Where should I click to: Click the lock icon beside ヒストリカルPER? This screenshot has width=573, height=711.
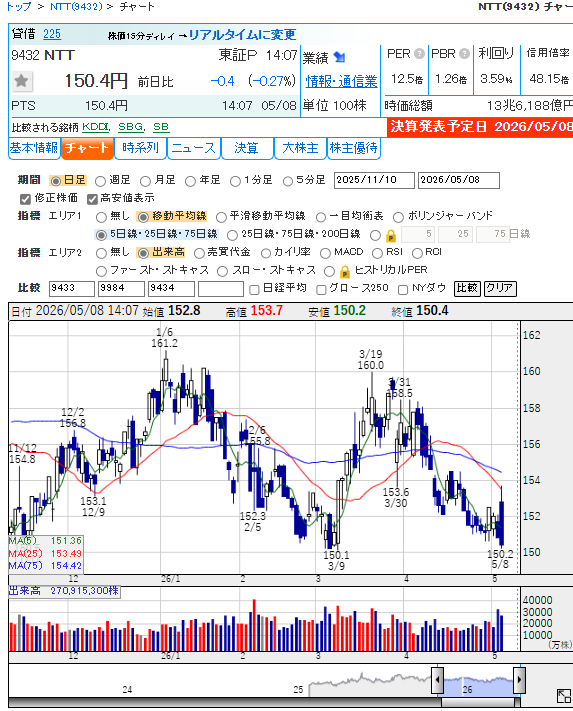(345, 271)
